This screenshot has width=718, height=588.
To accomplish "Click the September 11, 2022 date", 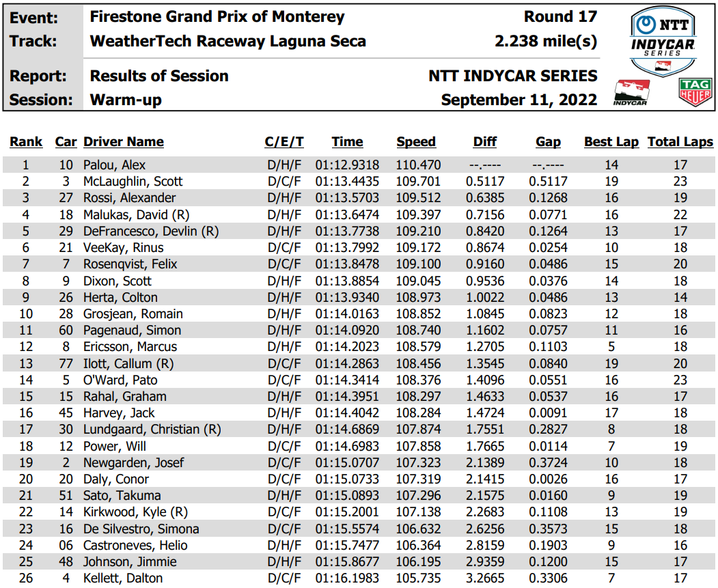I will click(x=519, y=100).
